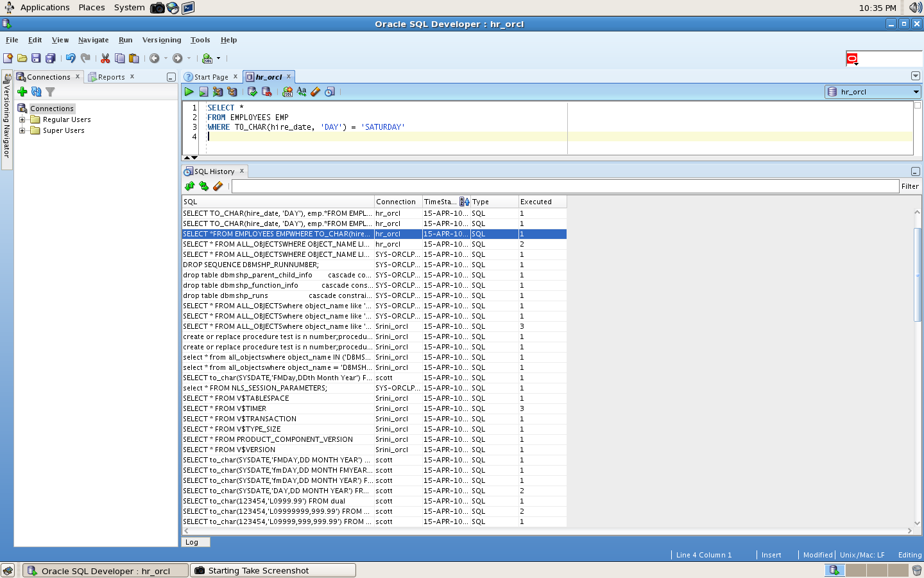Clear SQL History with the eraser icon
The image size is (924, 578).
(218, 186)
